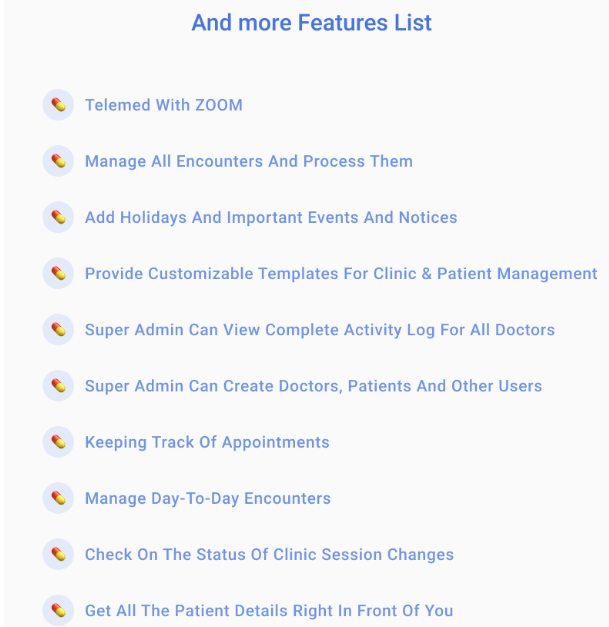Click Add Holidays And Important Events And Notices
Viewport: 609px width, 627px height.
271,217
